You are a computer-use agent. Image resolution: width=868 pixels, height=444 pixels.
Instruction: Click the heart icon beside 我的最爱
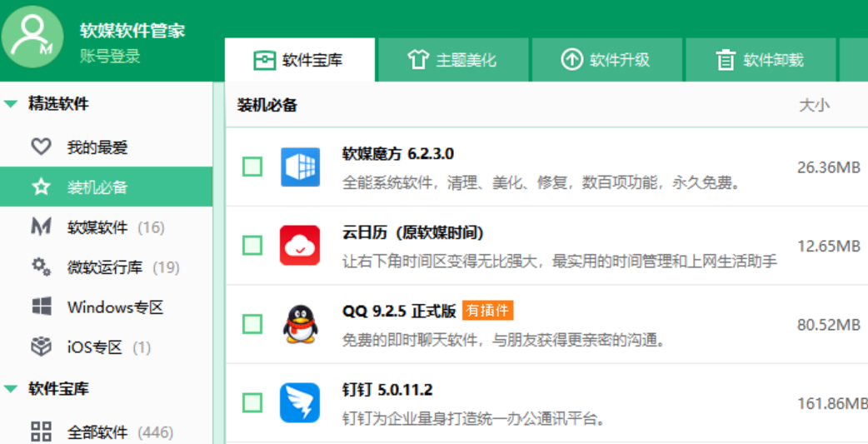click(41, 147)
